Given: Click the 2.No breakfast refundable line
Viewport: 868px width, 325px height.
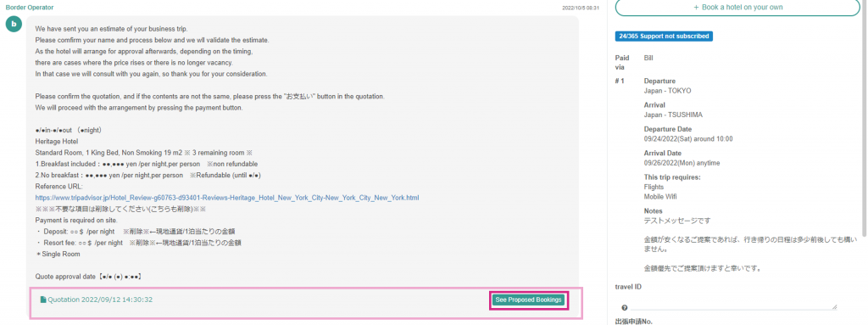Looking at the screenshot, I should 147,176.
